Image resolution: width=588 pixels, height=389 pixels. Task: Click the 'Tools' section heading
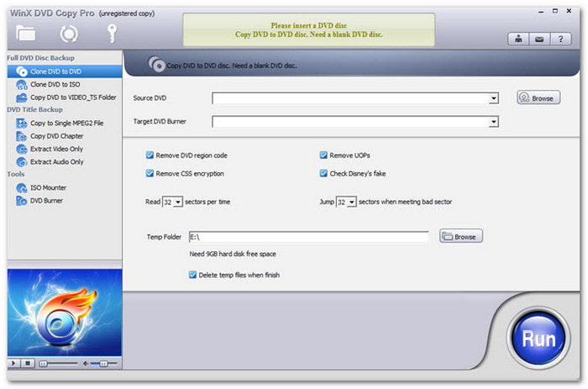click(16, 174)
